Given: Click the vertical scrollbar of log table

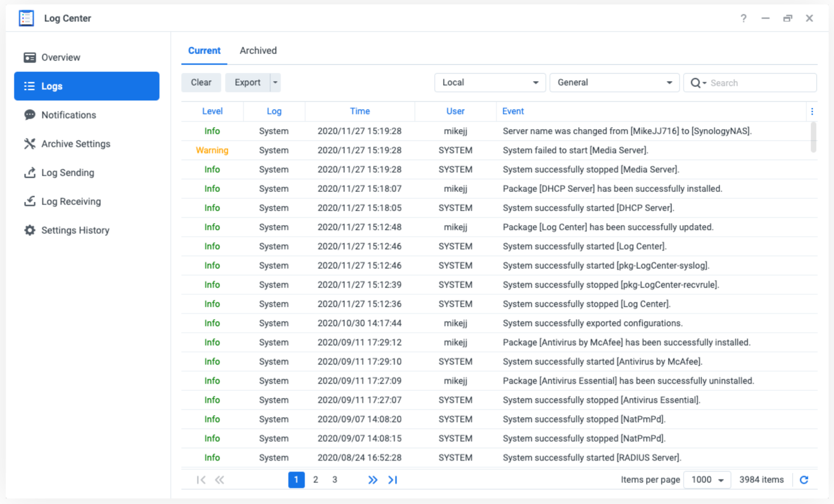Looking at the screenshot, I should (813, 137).
